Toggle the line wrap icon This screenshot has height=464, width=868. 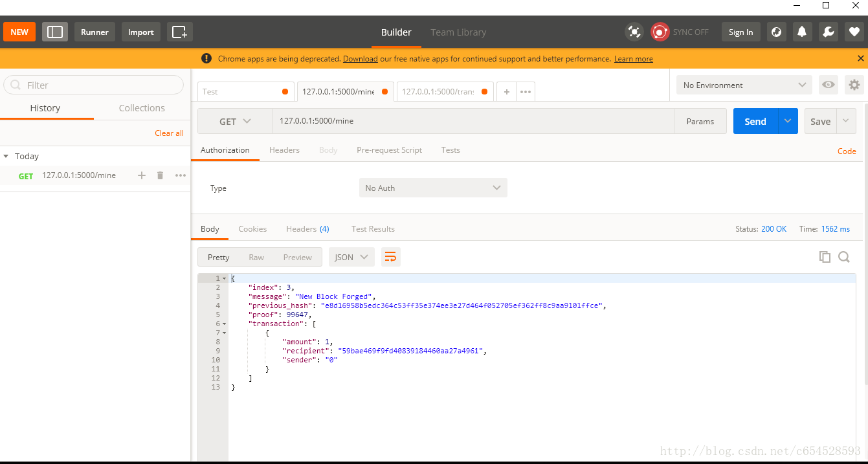pos(390,257)
